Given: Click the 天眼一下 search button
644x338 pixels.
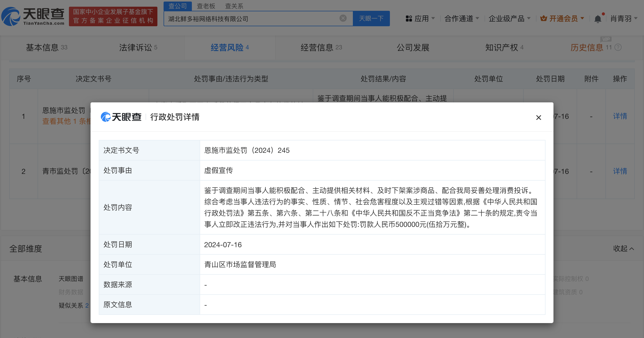Looking at the screenshot, I should (x=371, y=18).
